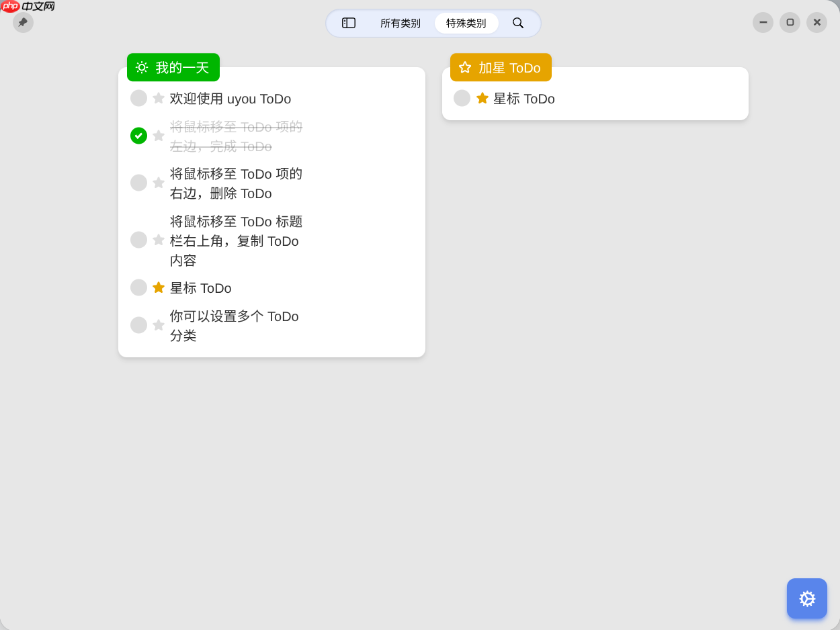Click the ToDo text about deleting ToDo items
Viewport: 840px width, 630px height.
[237, 183]
